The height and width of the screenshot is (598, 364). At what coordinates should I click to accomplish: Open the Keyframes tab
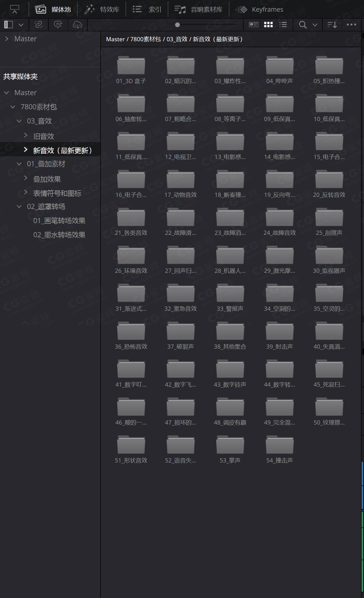click(x=259, y=9)
